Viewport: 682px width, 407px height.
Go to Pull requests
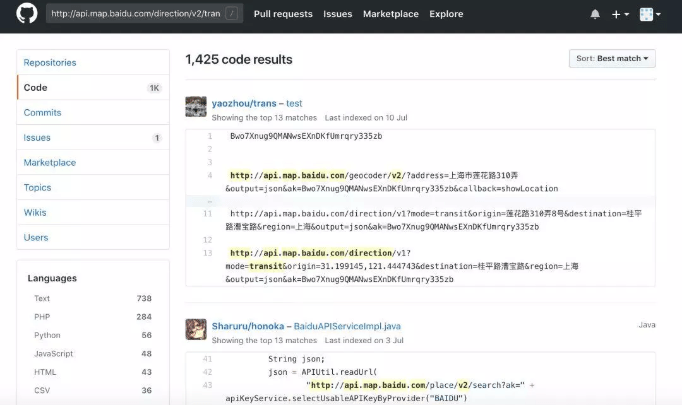tap(283, 14)
